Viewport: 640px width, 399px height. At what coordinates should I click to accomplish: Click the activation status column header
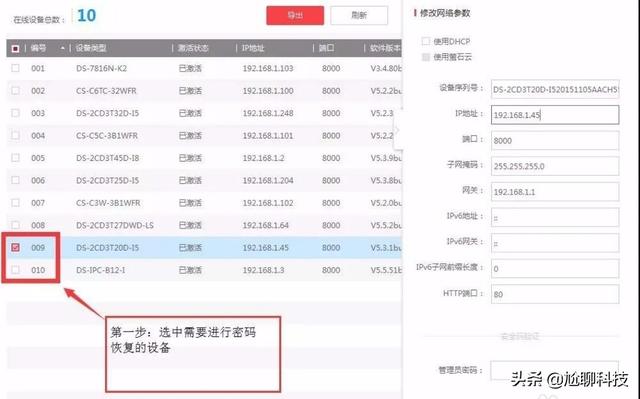click(193, 48)
